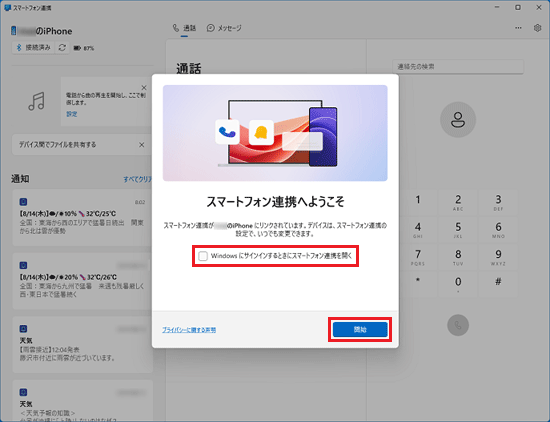Switch to the 通話 tab
Screen dimensions: 550x422
point(185,28)
